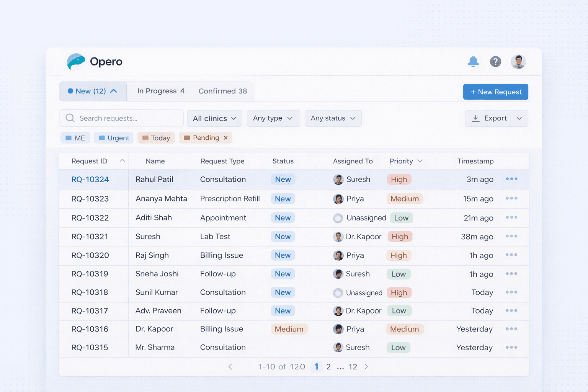This screenshot has height=392, width=588.
Task: Open the notification bell
Action: 473,61
